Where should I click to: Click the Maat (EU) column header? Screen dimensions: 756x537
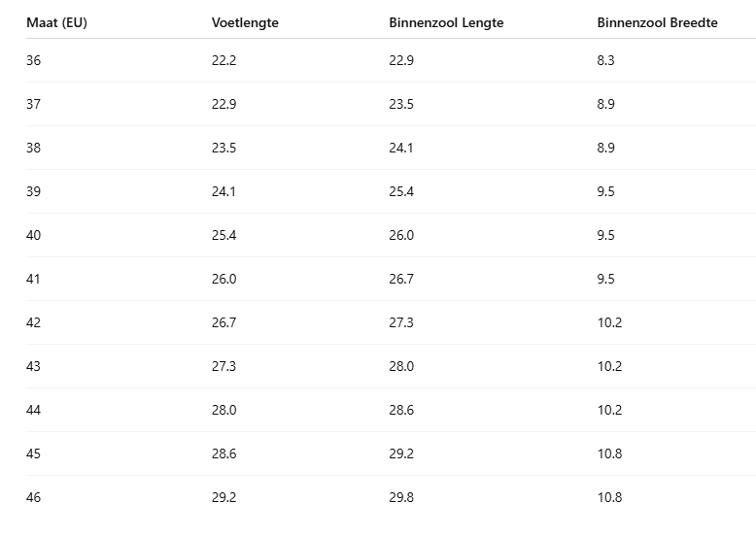56,22
